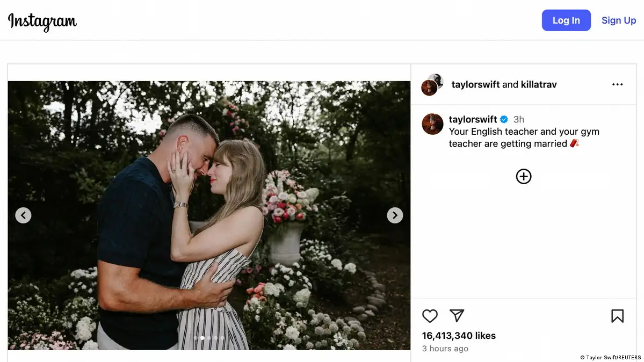Open the three-dot more options menu
This screenshot has width=644, height=362.
coord(617,84)
